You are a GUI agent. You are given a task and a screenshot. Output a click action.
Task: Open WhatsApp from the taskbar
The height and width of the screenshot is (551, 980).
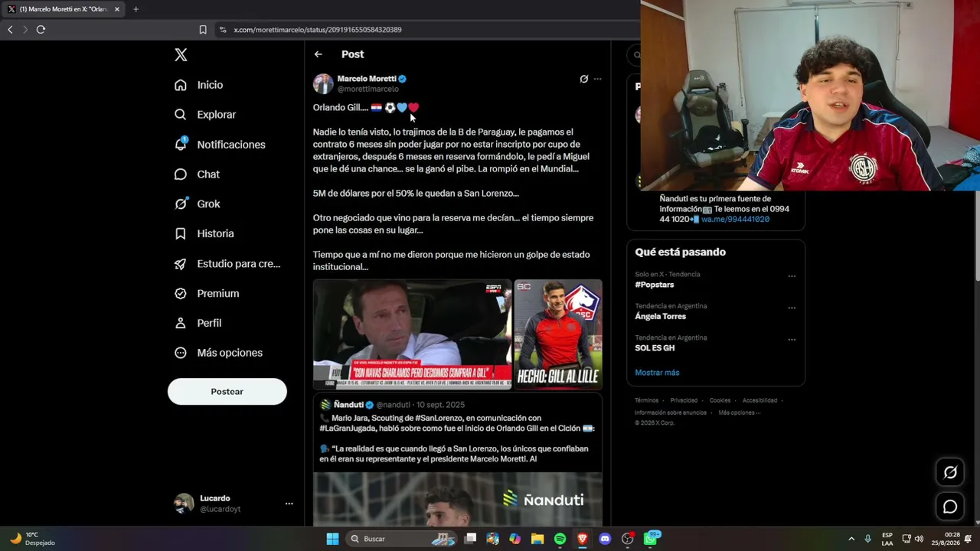pos(651,539)
